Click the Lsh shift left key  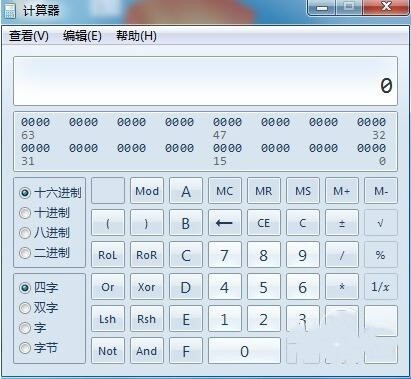click(x=108, y=319)
